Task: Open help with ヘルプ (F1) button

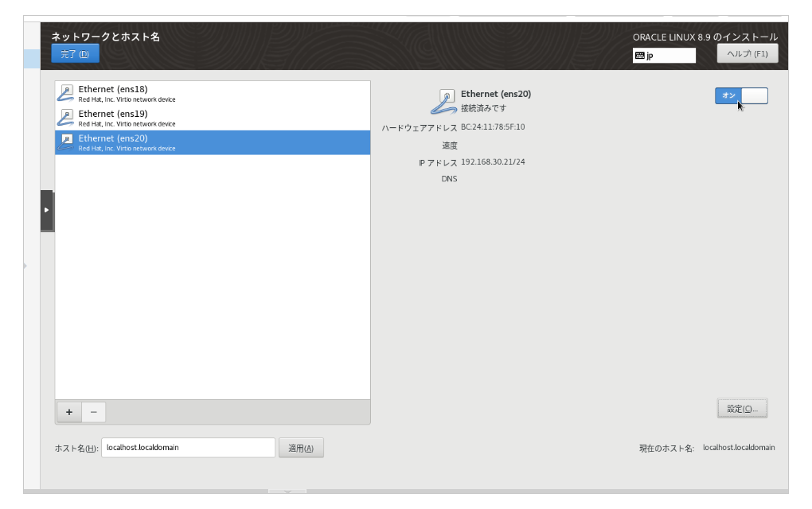Action: [x=748, y=53]
